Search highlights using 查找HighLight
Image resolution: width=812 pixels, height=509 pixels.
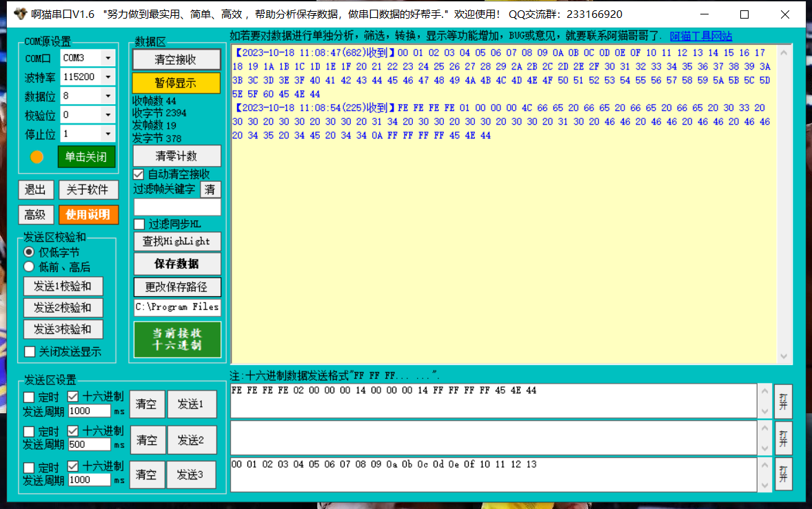(x=176, y=242)
